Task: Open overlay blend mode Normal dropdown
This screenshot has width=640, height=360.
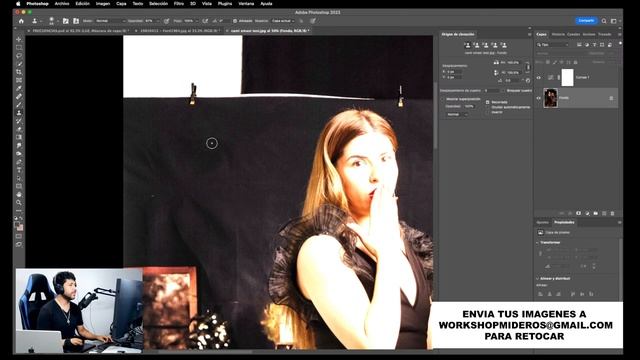Action: click(x=456, y=115)
